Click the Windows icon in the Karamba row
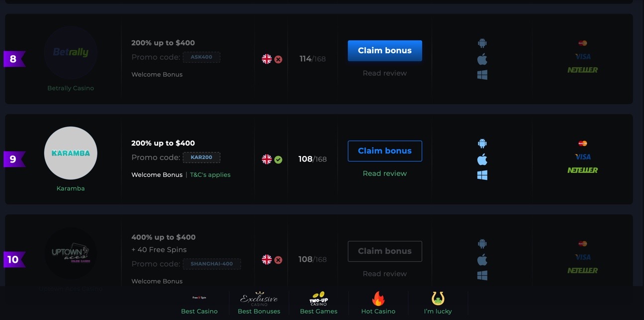Image resolution: width=644 pixels, height=320 pixels. click(482, 175)
